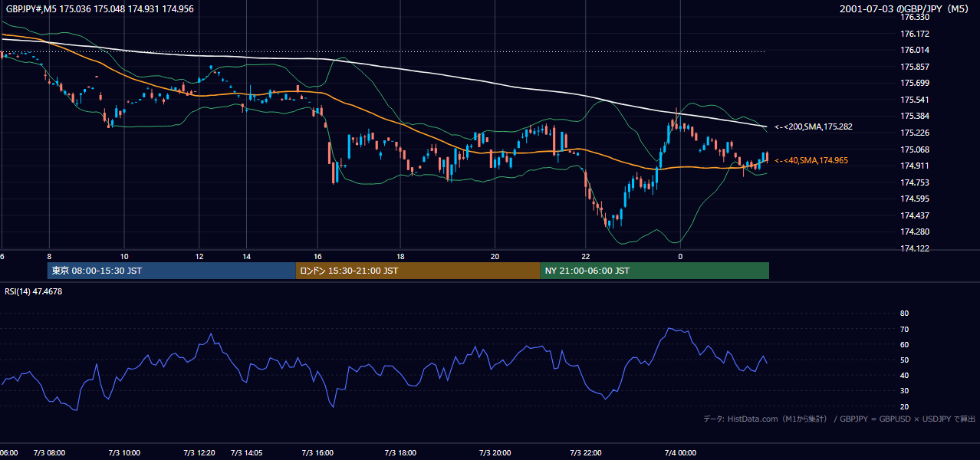Click RSI scale value 70
The height and width of the screenshot is (460, 980).
904,329
